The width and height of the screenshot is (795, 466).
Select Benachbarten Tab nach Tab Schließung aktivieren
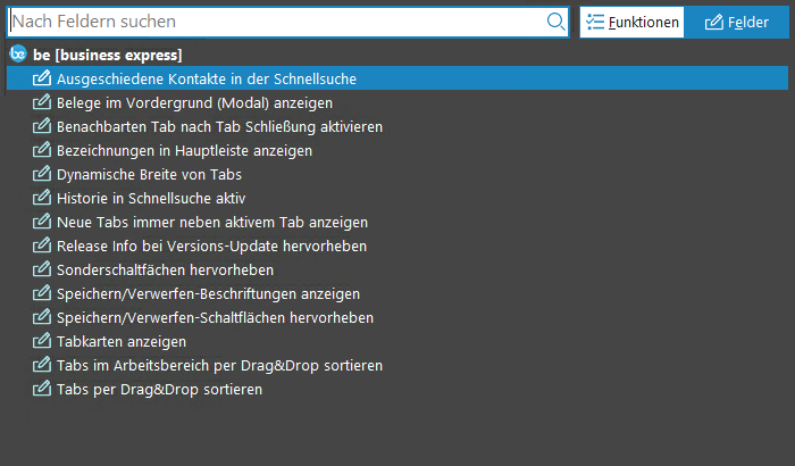point(219,127)
